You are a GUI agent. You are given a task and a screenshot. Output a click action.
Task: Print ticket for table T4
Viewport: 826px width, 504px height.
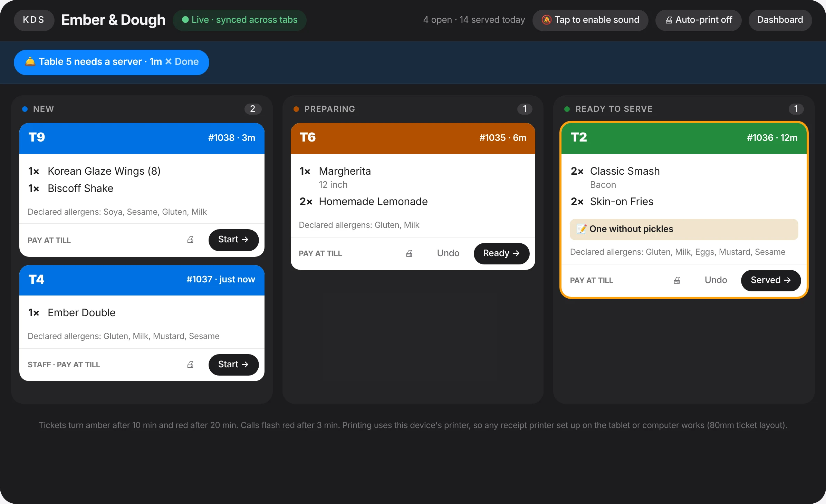point(190,365)
